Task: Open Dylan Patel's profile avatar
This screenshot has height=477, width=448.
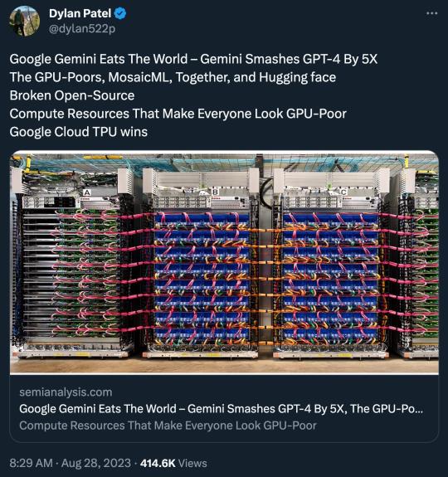Action: point(24,22)
